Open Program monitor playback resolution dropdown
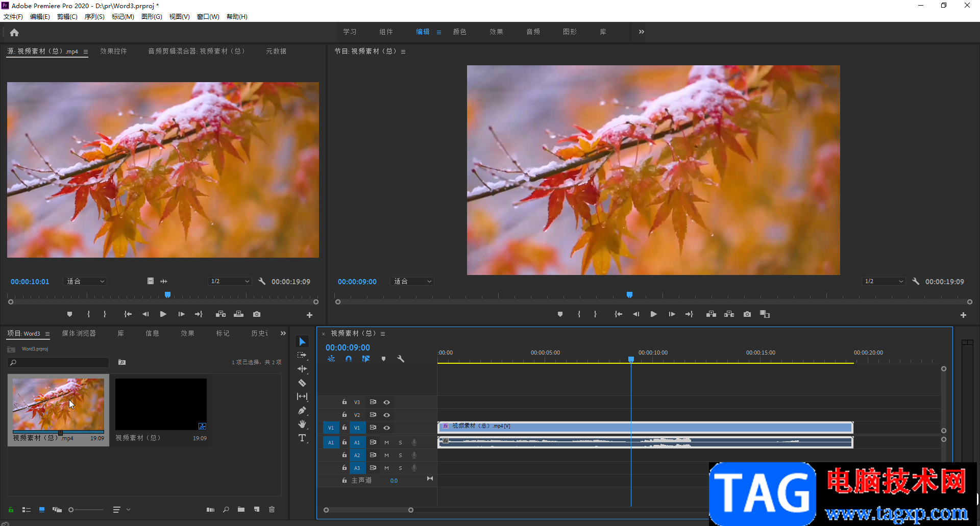The width and height of the screenshot is (980, 526). [x=884, y=282]
